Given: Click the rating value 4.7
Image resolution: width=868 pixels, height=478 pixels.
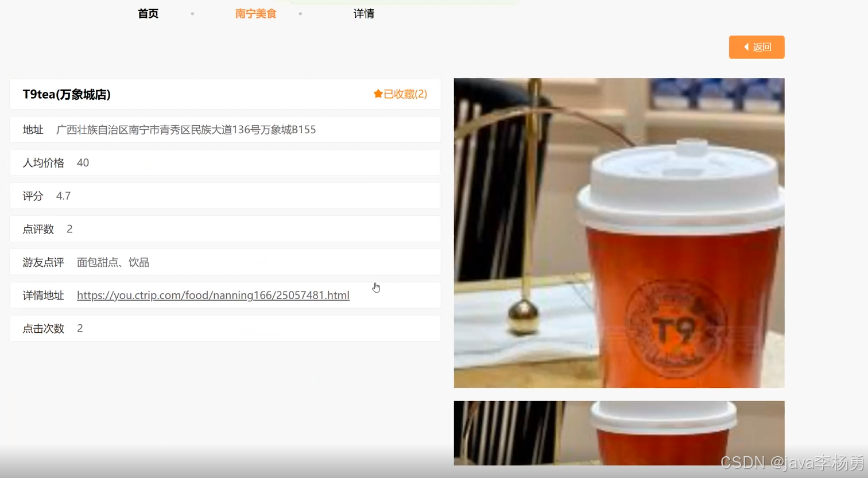Looking at the screenshot, I should (x=63, y=196).
